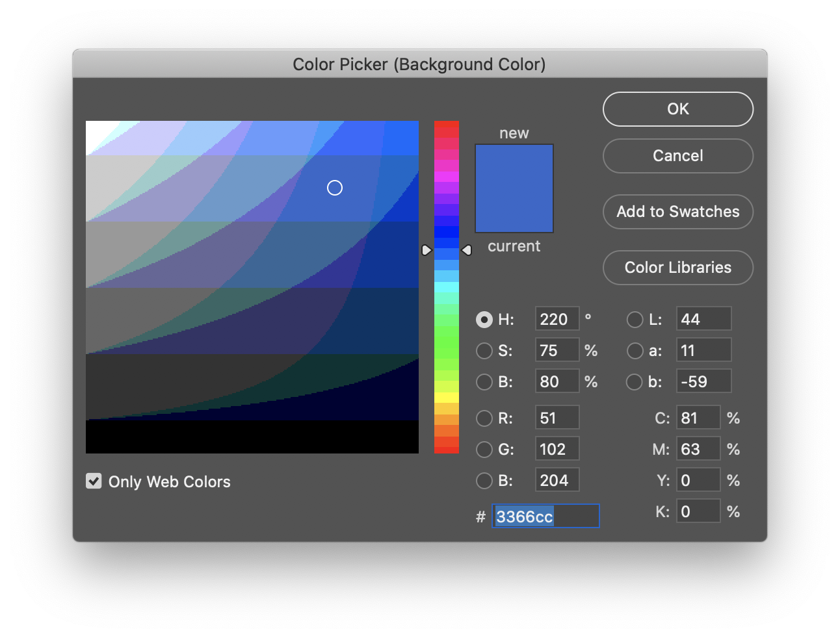Click the right hue slider arrow handle

(x=466, y=250)
